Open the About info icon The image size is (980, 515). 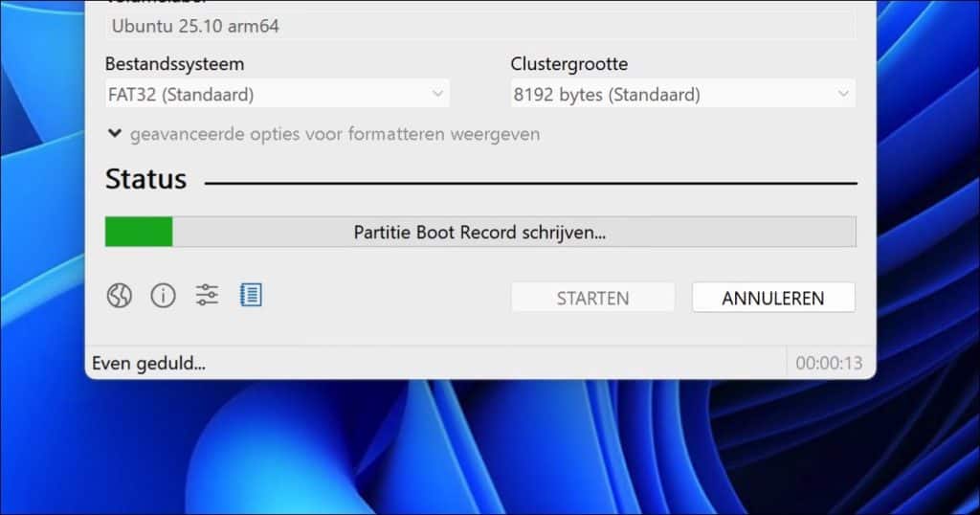[x=163, y=295]
